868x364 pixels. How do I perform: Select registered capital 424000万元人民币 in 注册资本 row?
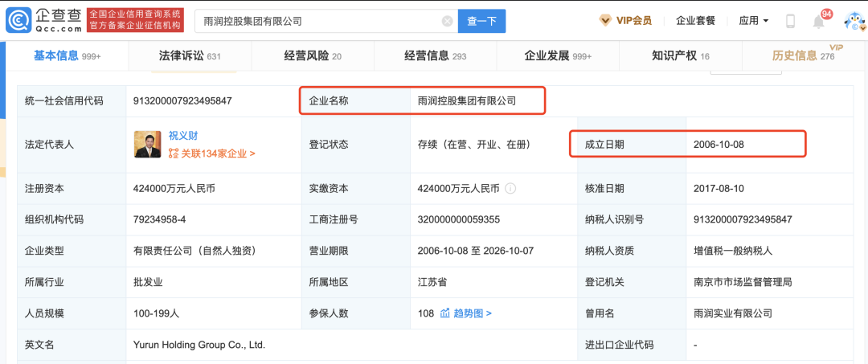click(174, 189)
